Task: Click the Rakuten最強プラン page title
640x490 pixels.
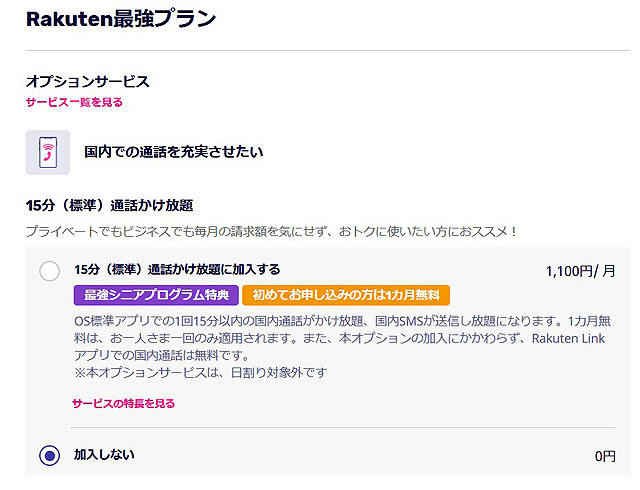Action: tap(120, 19)
